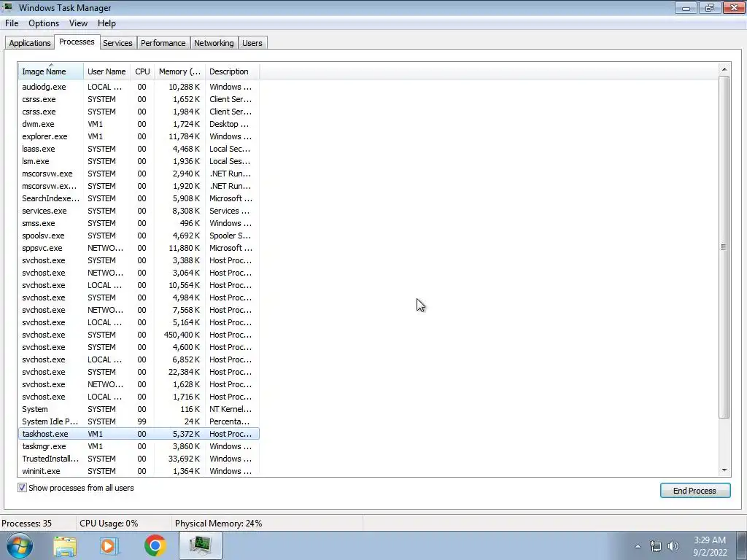The width and height of the screenshot is (747, 560).
Task: Switch to the Networking tab
Action: pos(214,43)
